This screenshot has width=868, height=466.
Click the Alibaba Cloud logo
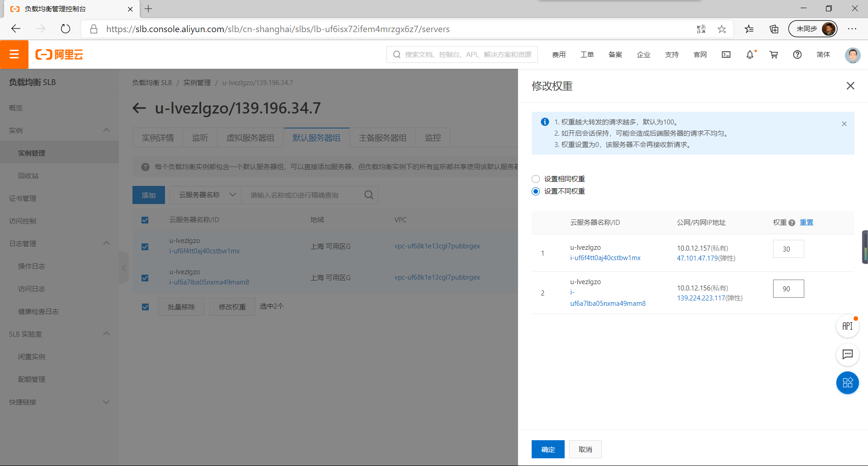pyautogui.click(x=59, y=55)
